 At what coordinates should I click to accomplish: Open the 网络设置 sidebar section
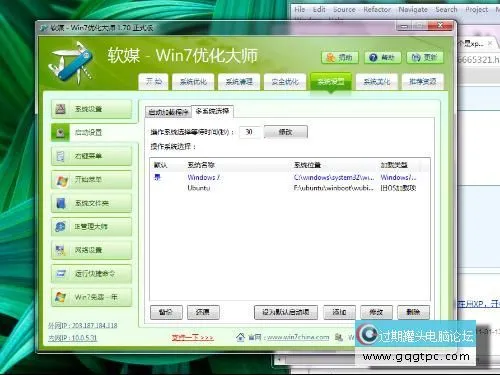point(92,250)
